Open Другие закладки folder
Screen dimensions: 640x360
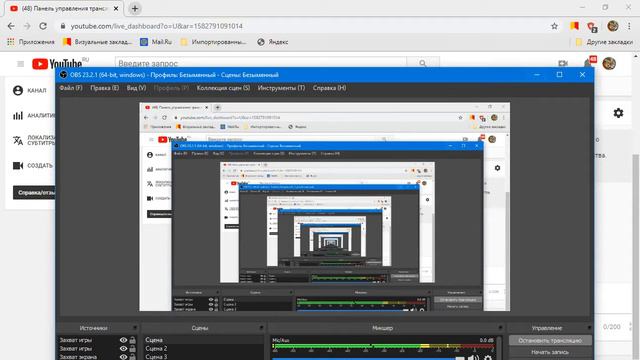point(604,42)
